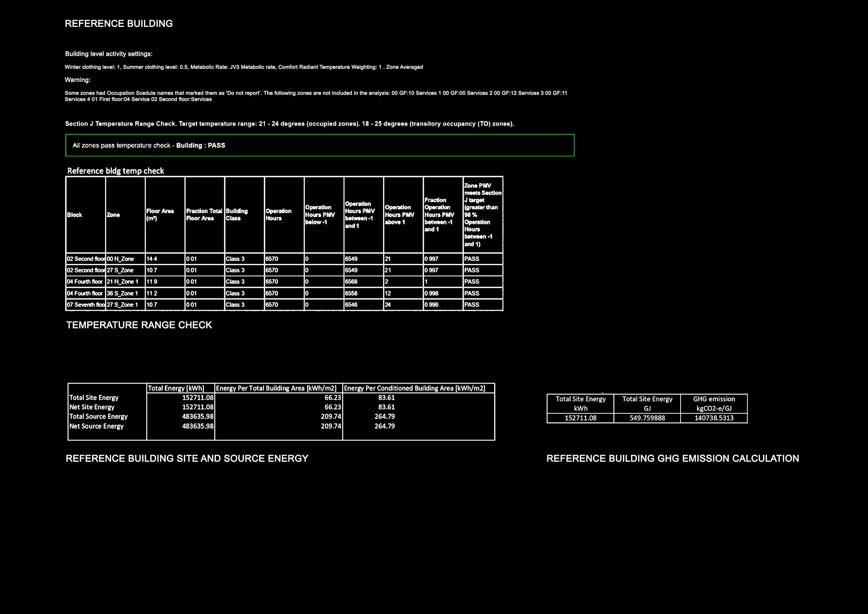Click the TEMPERATURE RANGE CHECK caption
The image size is (868, 614).
(x=139, y=325)
